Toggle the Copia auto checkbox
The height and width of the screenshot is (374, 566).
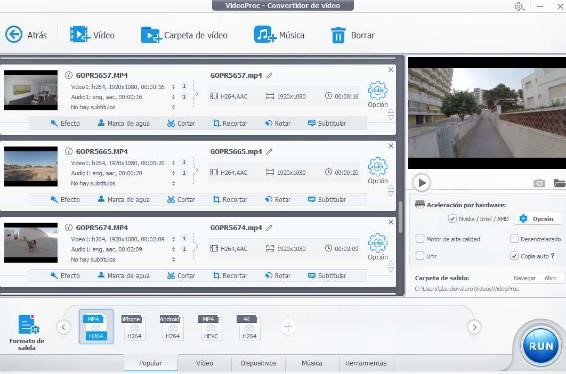pyautogui.click(x=514, y=256)
